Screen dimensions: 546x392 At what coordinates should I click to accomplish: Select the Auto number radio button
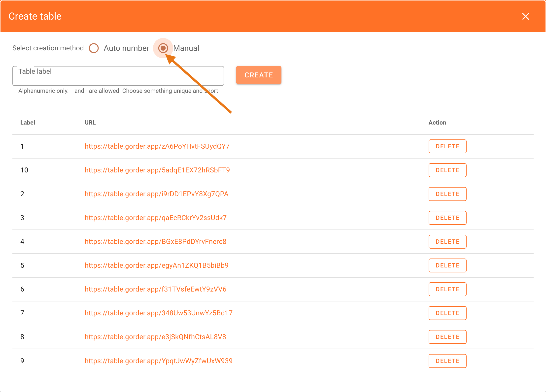(x=94, y=48)
